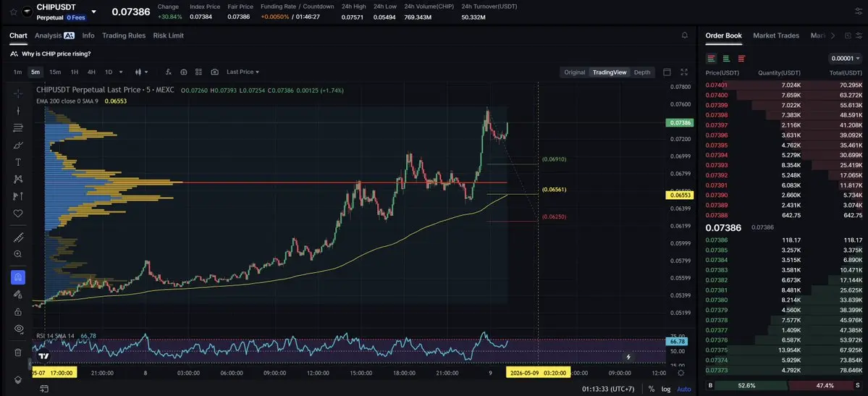Screen dimensions: 868x396
Task: Open the price alert bell icon
Action: tap(685, 35)
